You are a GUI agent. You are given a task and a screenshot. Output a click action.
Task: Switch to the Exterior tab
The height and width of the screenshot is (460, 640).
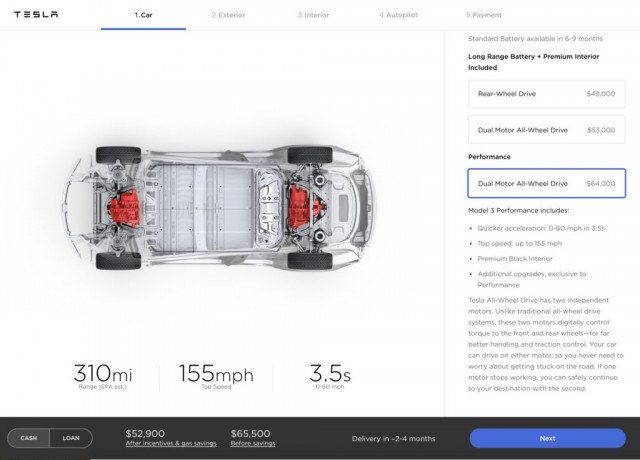coord(230,15)
